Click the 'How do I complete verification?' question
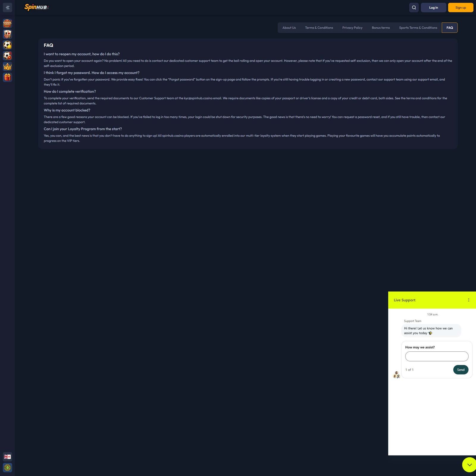476x476 pixels. tap(70, 91)
